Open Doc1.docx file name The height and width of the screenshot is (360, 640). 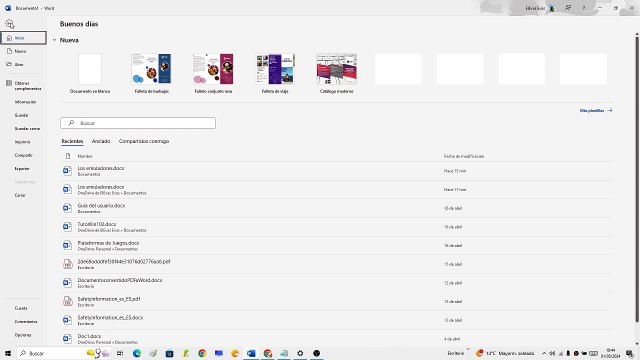click(89, 336)
